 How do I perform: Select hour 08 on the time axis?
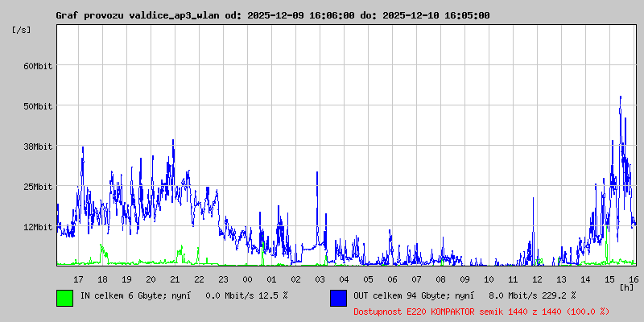coord(440,279)
